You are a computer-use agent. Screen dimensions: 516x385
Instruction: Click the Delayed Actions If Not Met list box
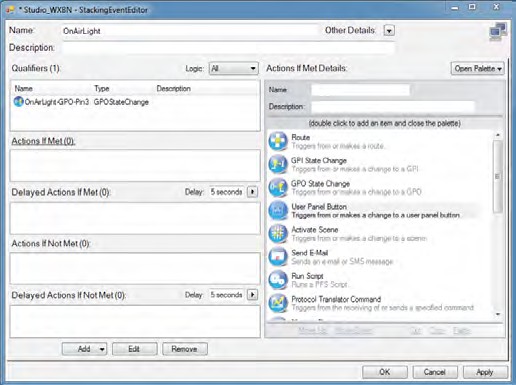coord(135,321)
